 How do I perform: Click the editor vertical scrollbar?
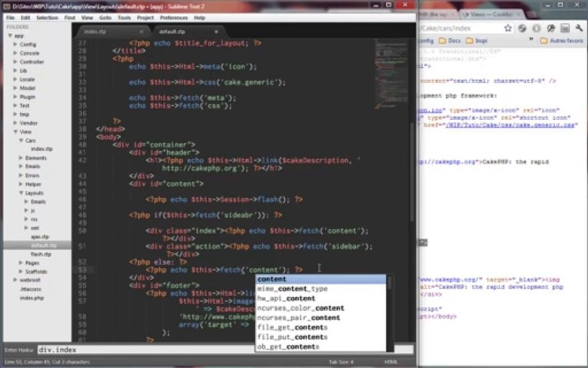411,171
